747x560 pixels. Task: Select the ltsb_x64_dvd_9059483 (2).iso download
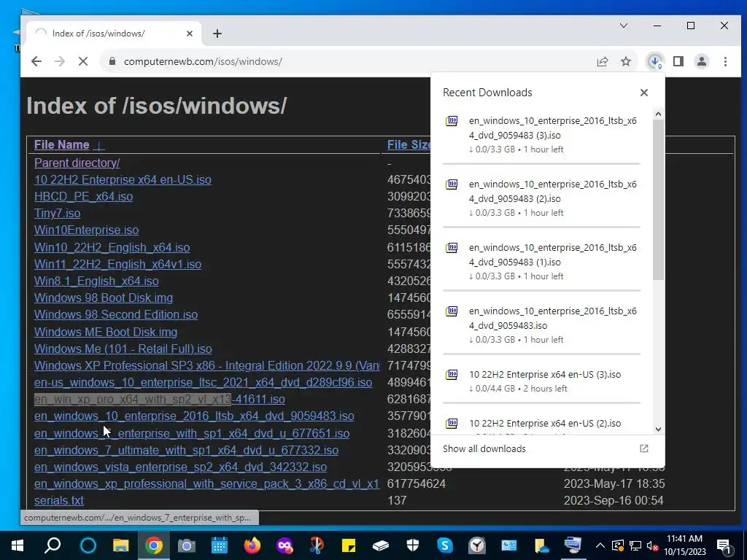tap(542, 198)
